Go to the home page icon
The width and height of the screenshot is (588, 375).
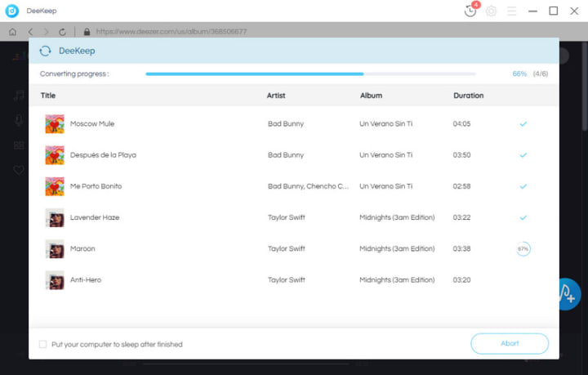pyautogui.click(x=13, y=32)
